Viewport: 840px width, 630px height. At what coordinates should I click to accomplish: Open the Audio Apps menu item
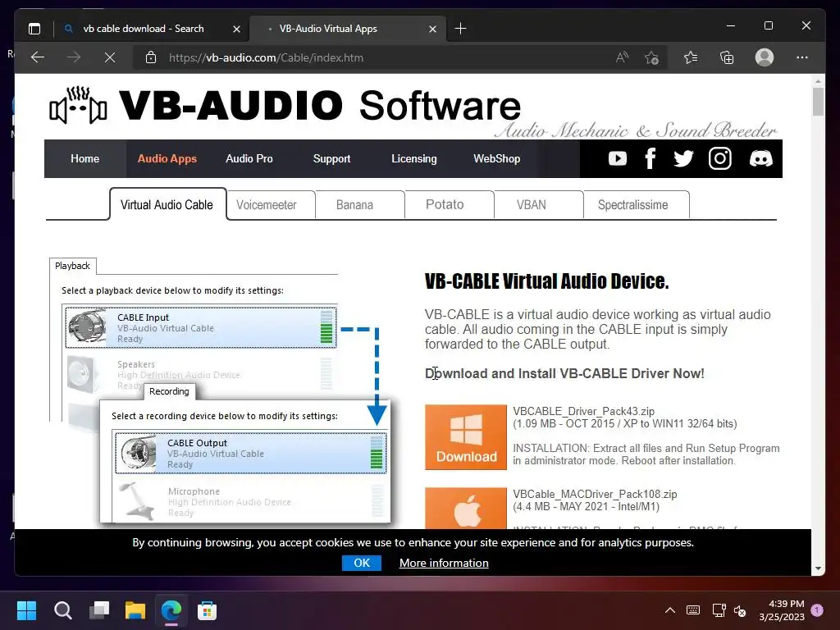tap(167, 158)
